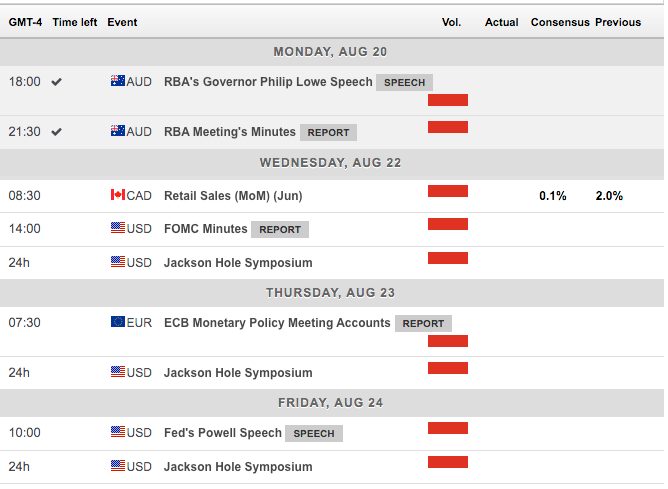Click the REPORT badge on RBA Meeting's Minutes
Viewport: 668px width, 489px height.
tap(328, 132)
